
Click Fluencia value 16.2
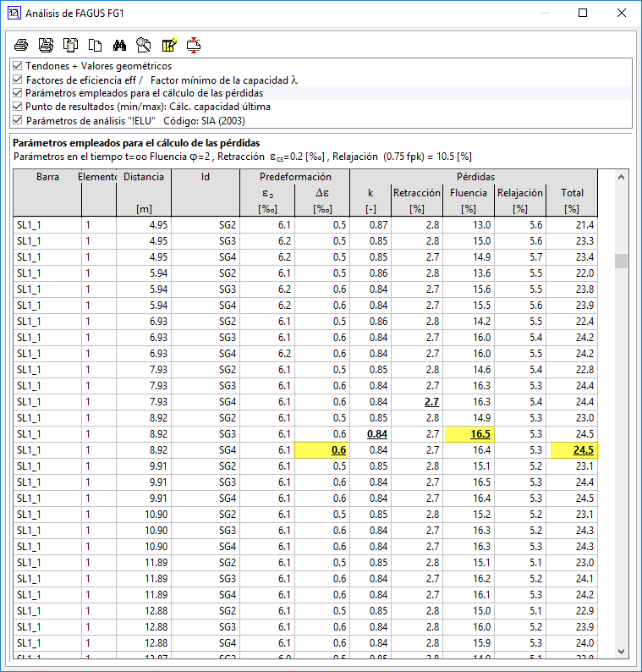coord(482,579)
